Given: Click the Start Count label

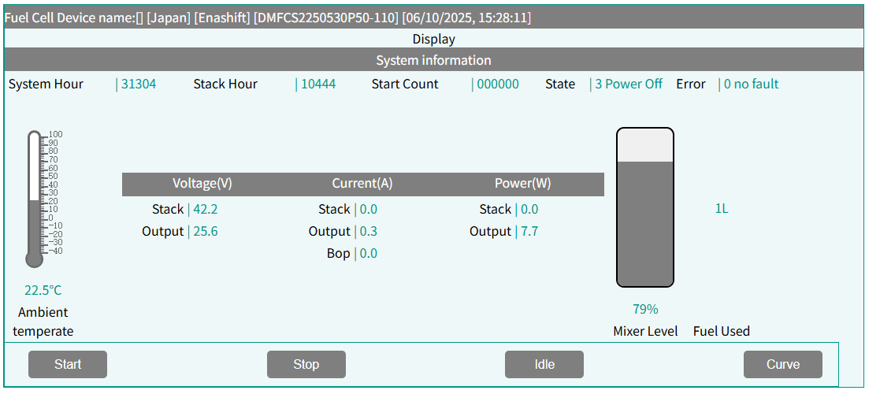Looking at the screenshot, I should (405, 84).
